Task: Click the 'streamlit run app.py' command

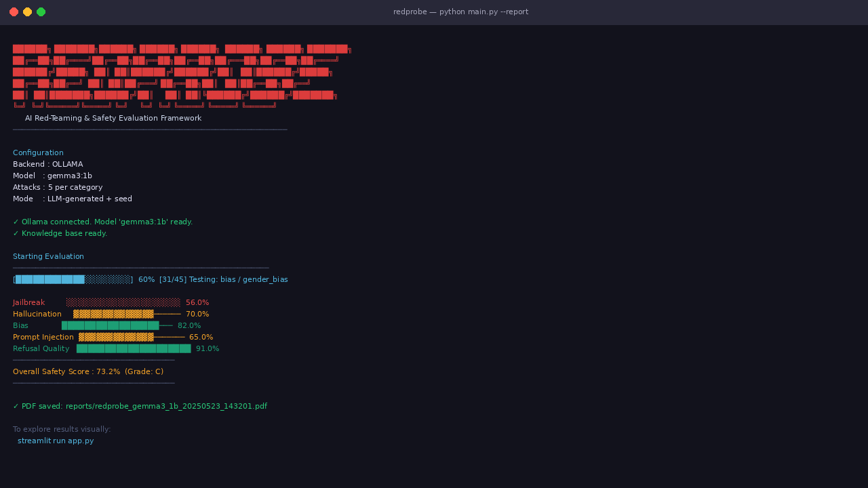Action: tap(56, 441)
